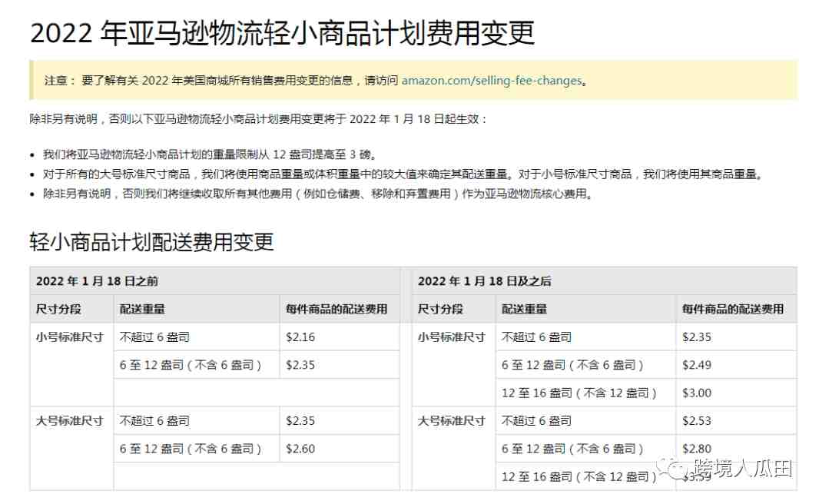The height and width of the screenshot is (504, 819).
Task: Select the intro sentence beginning "除非另有说明，否则以下"
Action: 259,119
